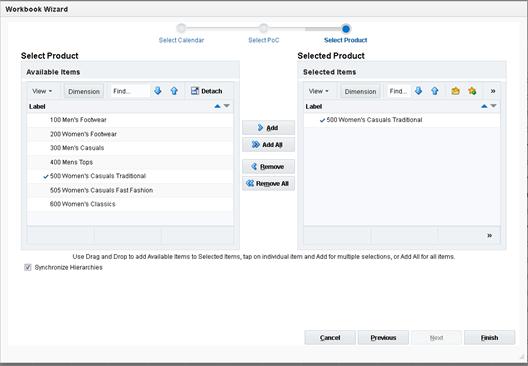Viewport: 528px width, 366px height.
Task: Select 500 Women's Casuals Traditional in Selected Items
Action: (x=402, y=120)
